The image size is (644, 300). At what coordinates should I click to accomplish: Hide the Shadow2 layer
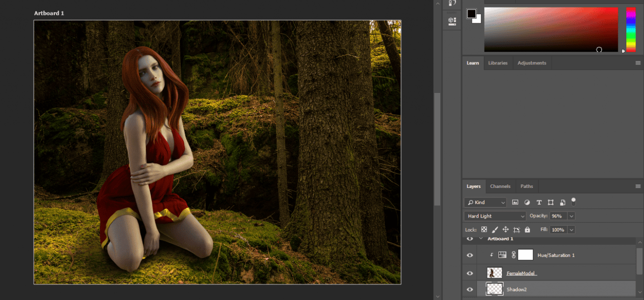(470, 289)
